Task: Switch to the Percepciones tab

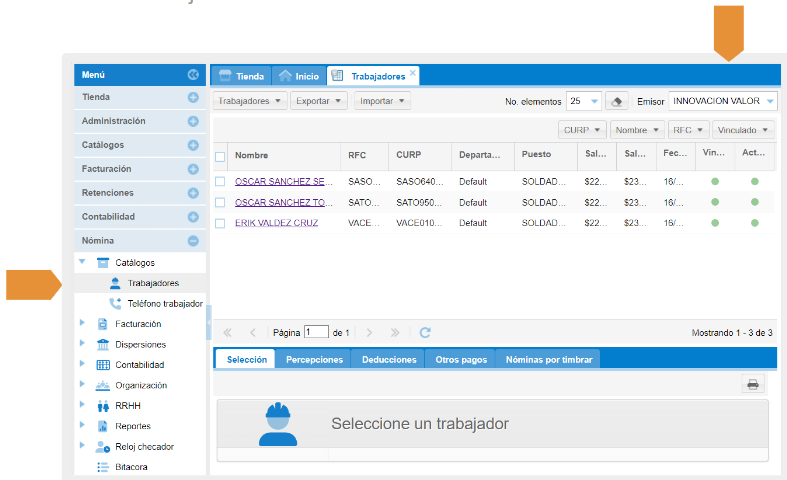Action: tap(314, 359)
